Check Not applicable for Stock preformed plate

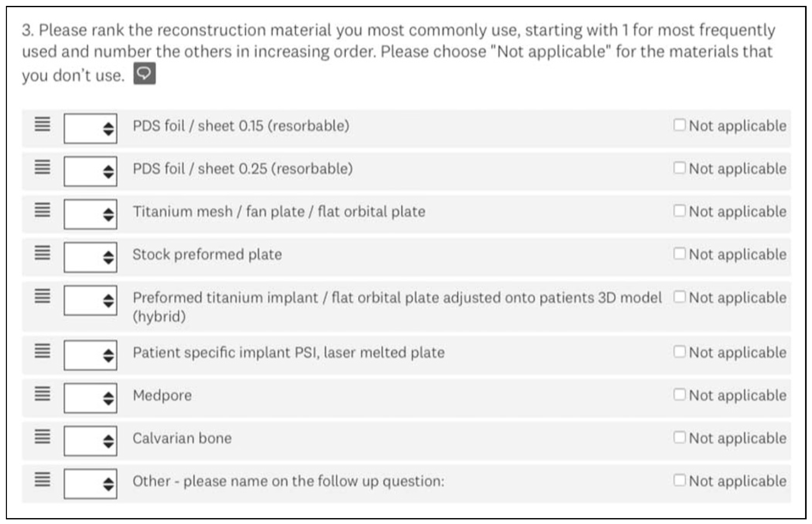click(x=679, y=253)
